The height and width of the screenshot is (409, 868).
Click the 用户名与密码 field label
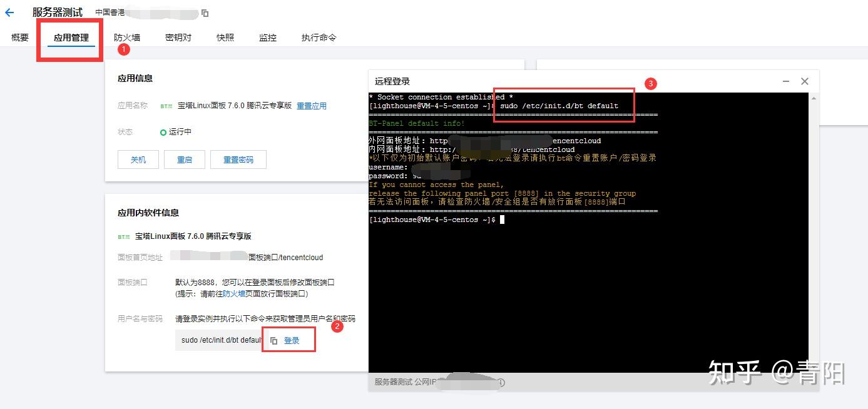[x=140, y=319]
